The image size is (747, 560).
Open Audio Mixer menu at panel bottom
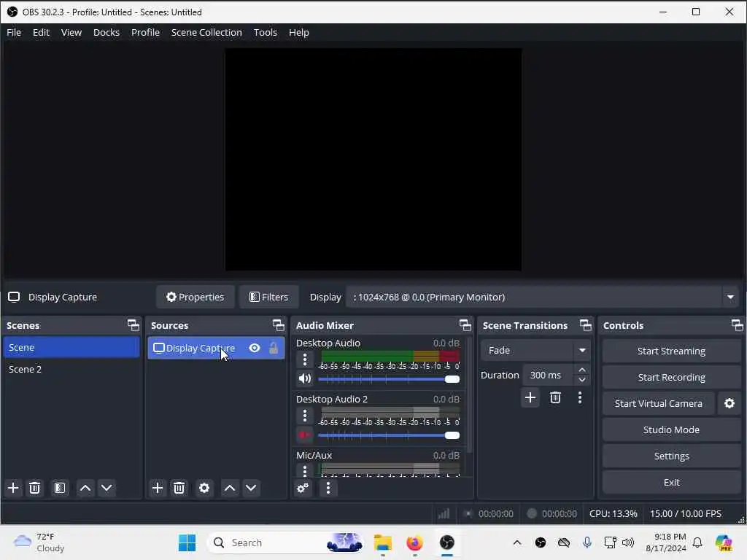(x=328, y=488)
